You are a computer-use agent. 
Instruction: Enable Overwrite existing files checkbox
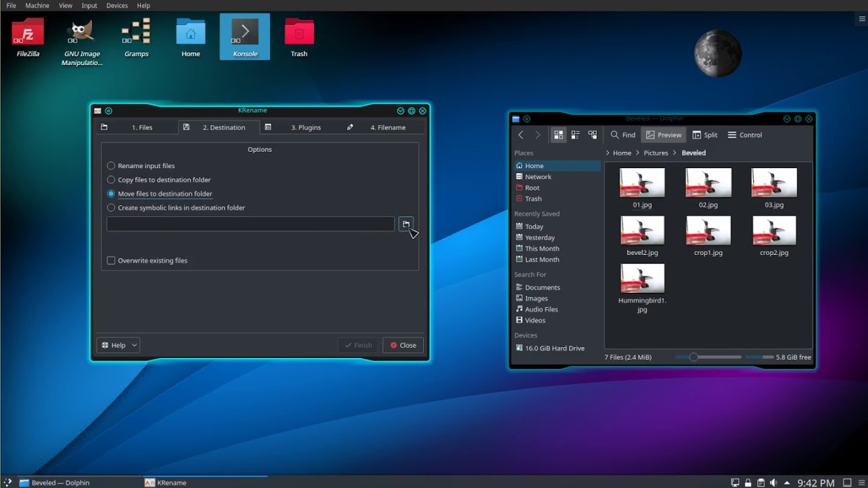147,260
